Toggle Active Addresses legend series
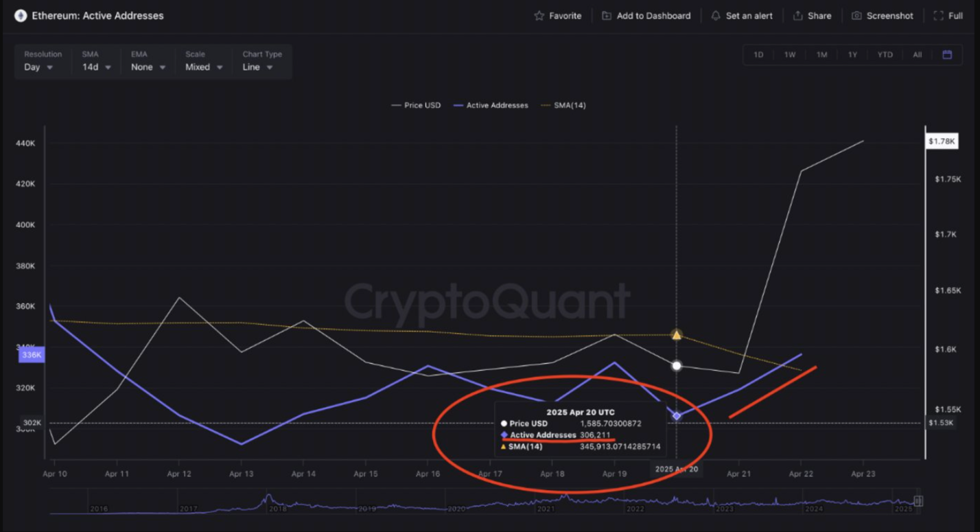The image size is (980, 532). [x=491, y=105]
